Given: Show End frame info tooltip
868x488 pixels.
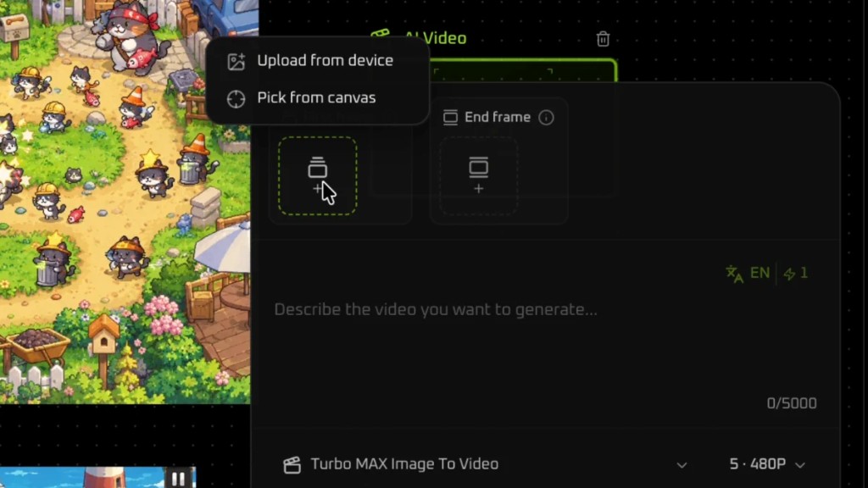Looking at the screenshot, I should click(x=547, y=117).
